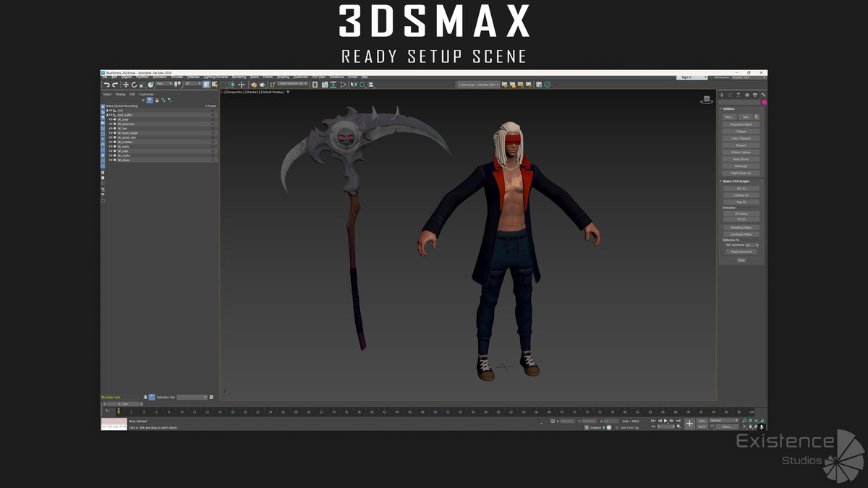Hide SK_hair with its eye icon

click(111, 128)
